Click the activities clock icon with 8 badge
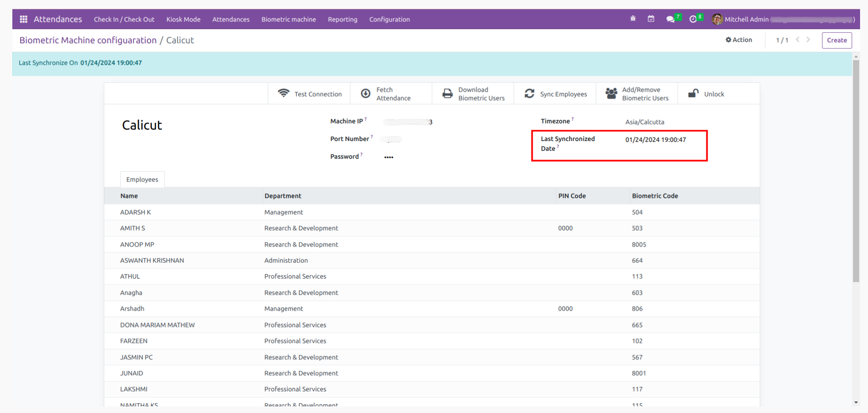Image resolution: width=868 pixels, height=413 pixels. [x=693, y=19]
